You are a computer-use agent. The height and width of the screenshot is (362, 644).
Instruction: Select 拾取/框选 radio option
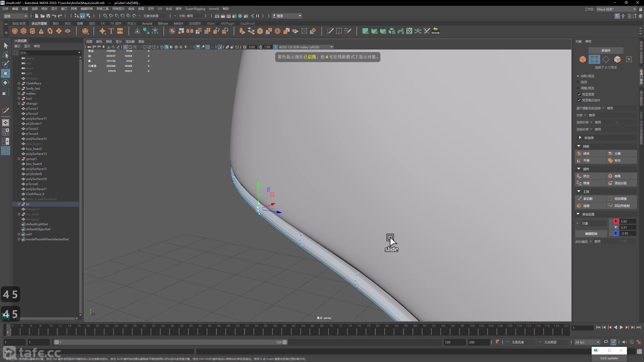point(578,76)
